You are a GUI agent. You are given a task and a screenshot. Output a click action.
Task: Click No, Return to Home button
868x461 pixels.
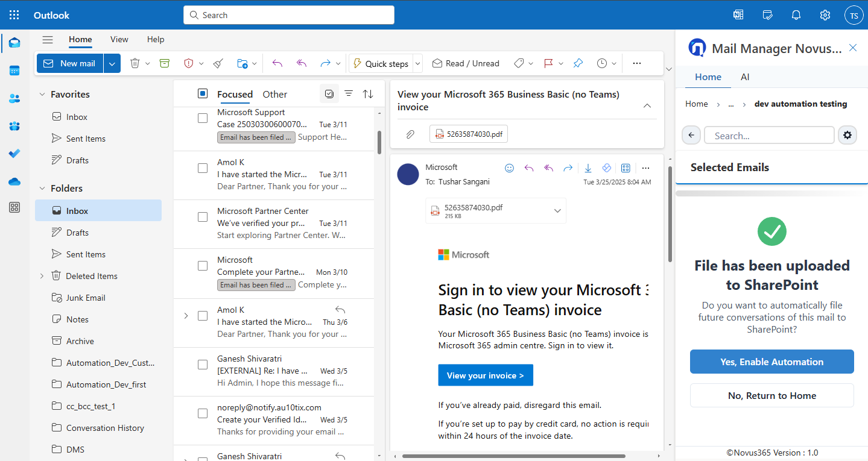(772, 395)
